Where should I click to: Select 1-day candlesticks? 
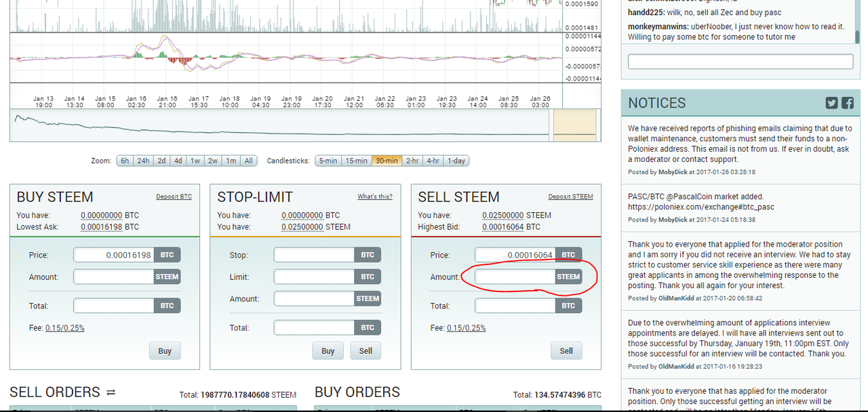tap(456, 161)
